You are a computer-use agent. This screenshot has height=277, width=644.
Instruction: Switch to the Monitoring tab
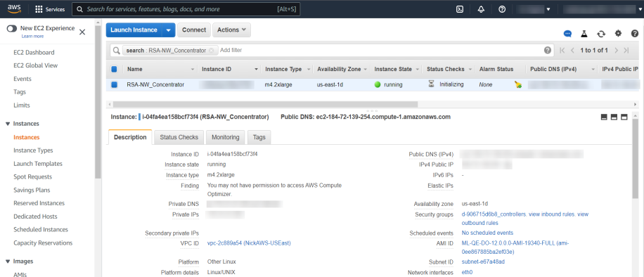tap(226, 137)
